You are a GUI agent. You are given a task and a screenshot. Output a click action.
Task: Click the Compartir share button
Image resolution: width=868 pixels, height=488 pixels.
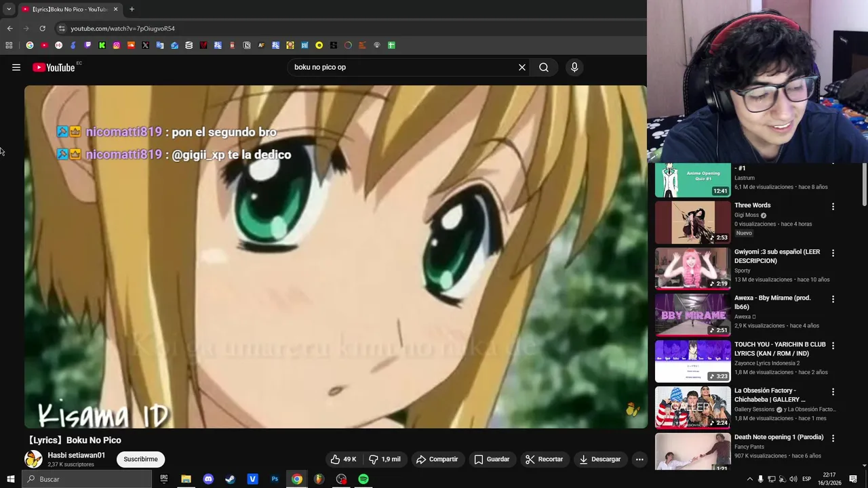click(437, 459)
